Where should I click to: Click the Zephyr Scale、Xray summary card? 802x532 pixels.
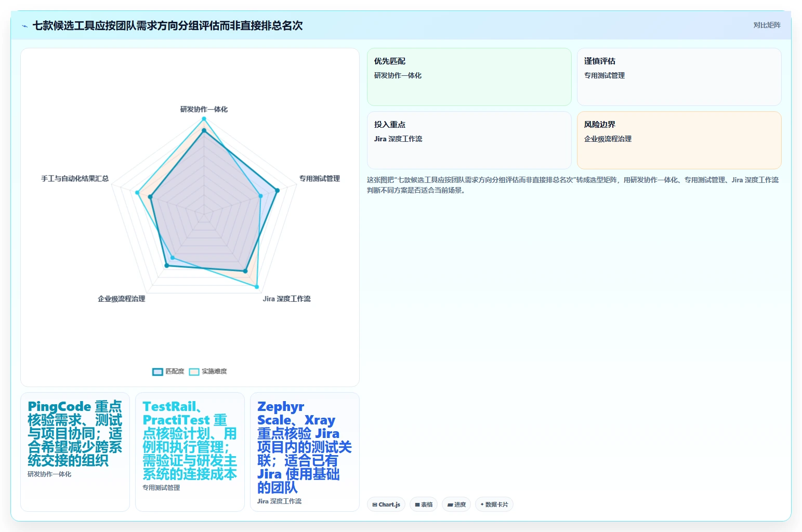click(305, 452)
